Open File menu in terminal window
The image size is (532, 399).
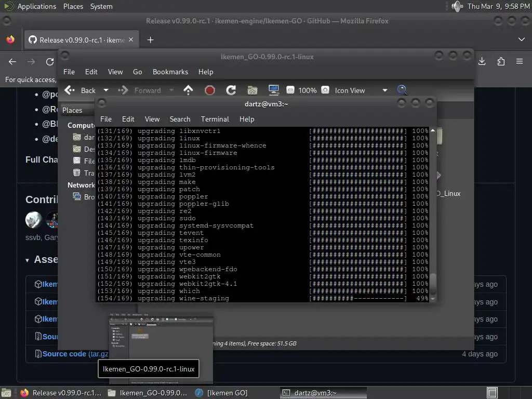(x=106, y=119)
